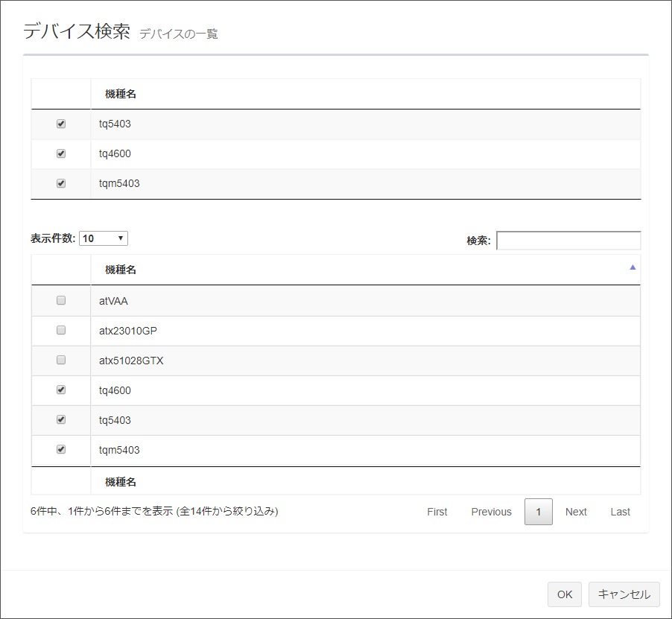The width and height of the screenshot is (672, 619).
Task: Select page 1 in pagination
Action: [538, 512]
